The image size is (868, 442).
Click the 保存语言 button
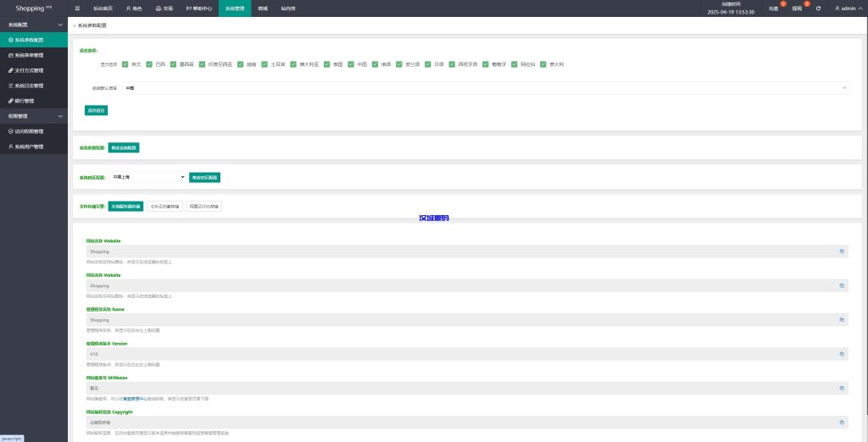pyautogui.click(x=96, y=110)
